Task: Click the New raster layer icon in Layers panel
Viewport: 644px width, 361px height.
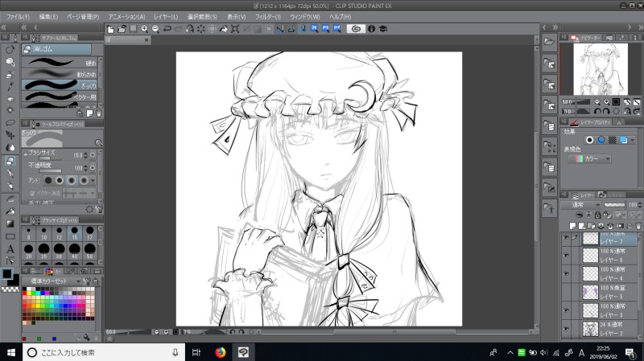Action: pos(572,226)
